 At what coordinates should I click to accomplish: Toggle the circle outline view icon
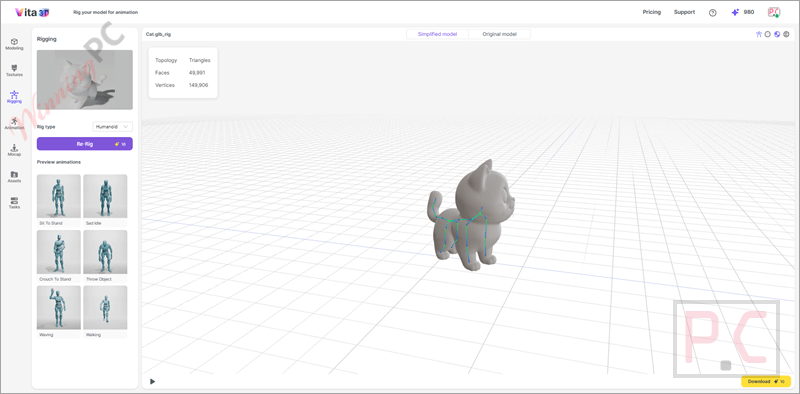pos(767,34)
